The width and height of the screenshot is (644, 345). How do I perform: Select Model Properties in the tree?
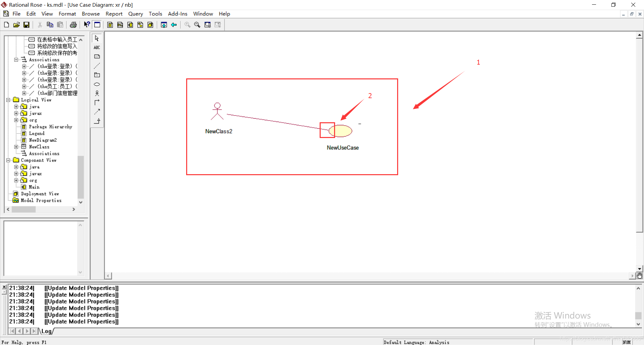pyautogui.click(x=41, y=200)
